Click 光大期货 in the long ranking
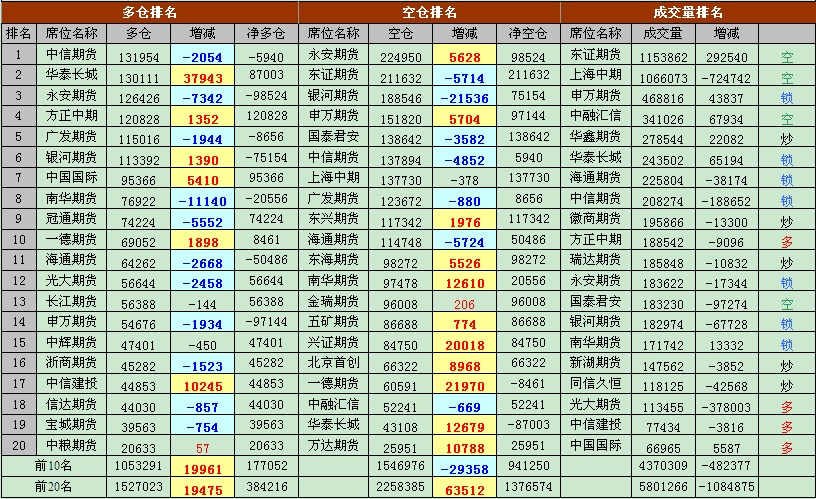The width and height of the screenshot is (816, 499). pos(71,280)
